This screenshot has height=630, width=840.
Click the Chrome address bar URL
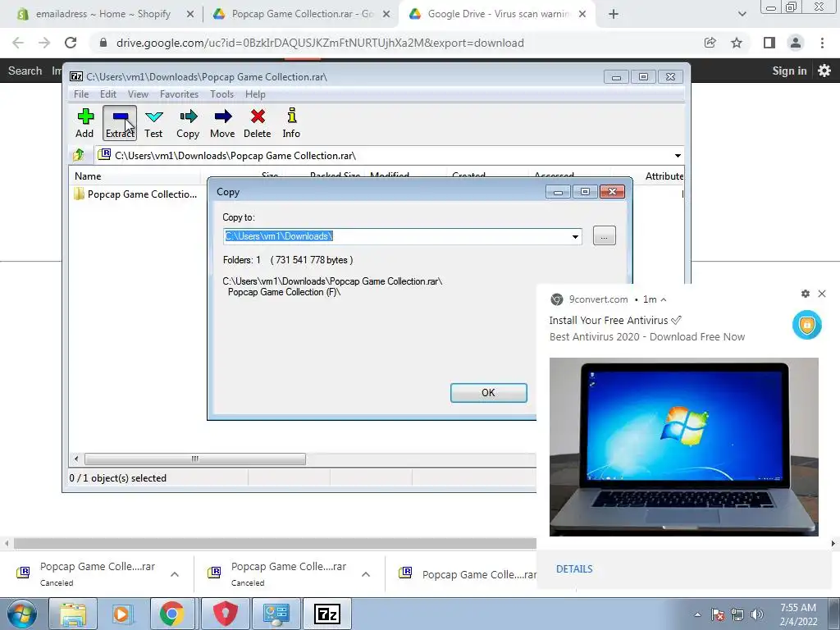coord(320,43)
